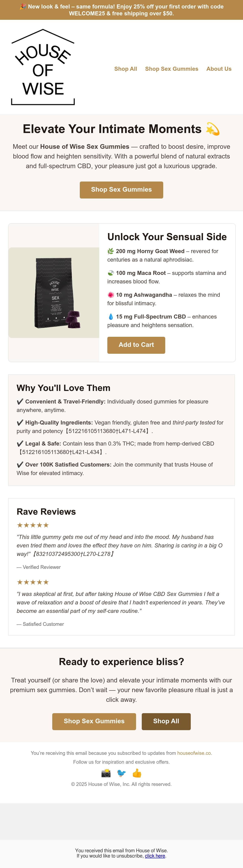Click the dizzy star emoji beside headline
The width and height of the screenshot is (243, 868).
coord(213,129)
